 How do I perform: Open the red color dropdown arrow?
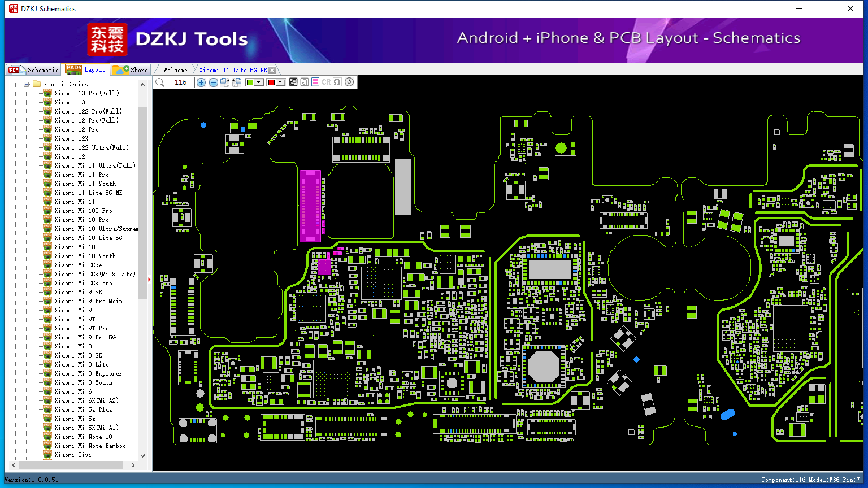[280, 82]
